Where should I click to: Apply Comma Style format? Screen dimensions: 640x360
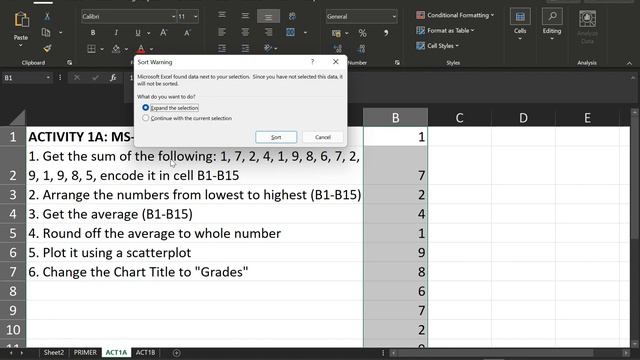(x=386, y=33)
